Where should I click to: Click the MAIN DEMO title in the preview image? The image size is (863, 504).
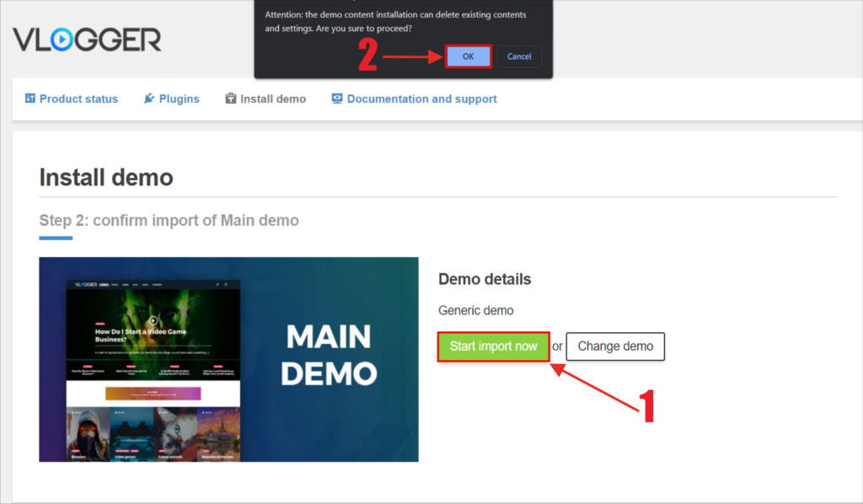(329, 354)
